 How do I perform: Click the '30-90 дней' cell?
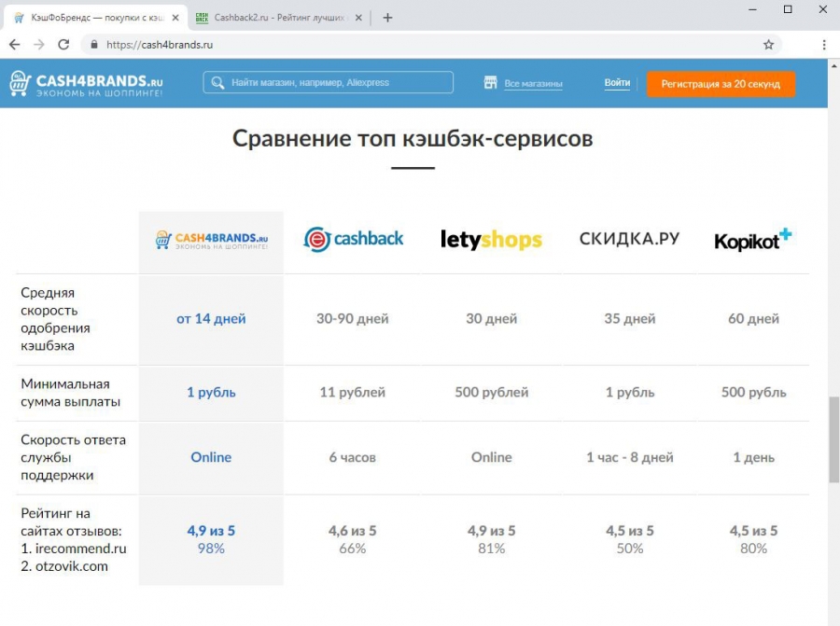[353, 319]
